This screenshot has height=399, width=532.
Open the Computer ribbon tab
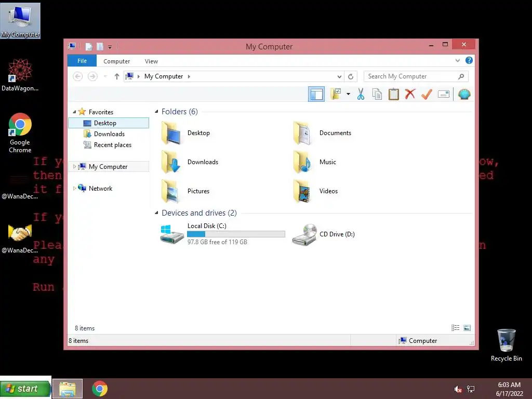pyautogui.click(x=116, y=61)
